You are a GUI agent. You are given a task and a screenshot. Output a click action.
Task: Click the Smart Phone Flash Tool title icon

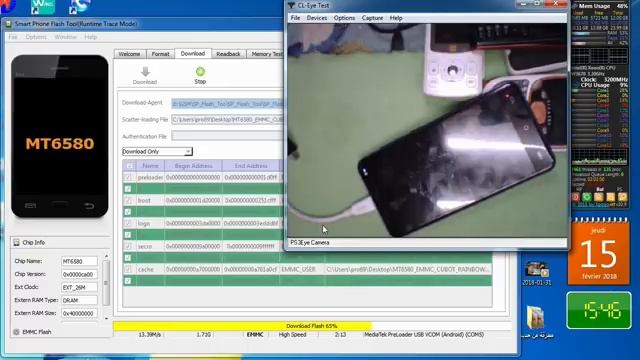tap(9, 24)
